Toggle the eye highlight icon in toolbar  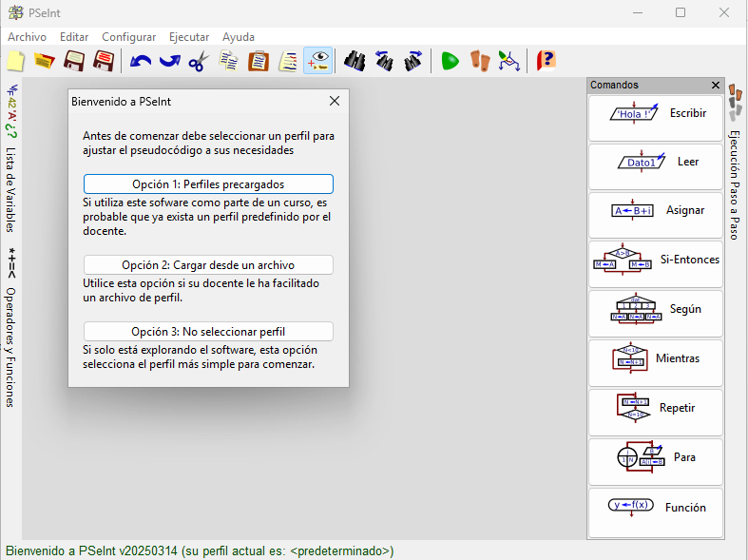point(317,61)
